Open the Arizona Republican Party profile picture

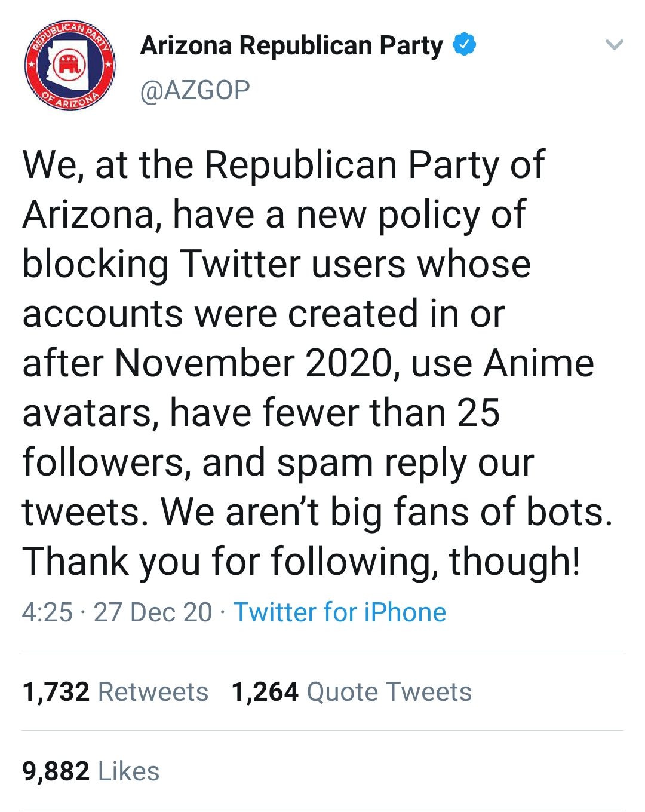point(70,66)
